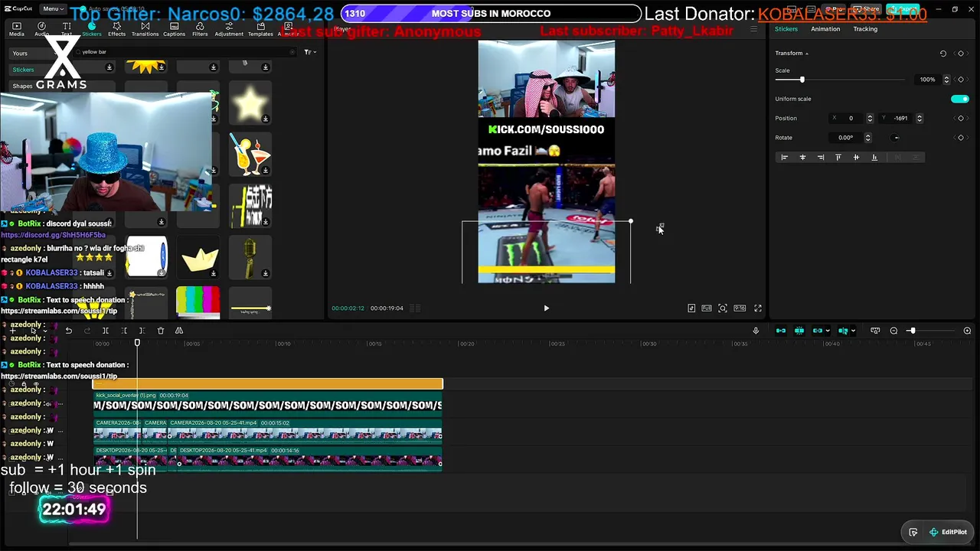Image resolution: width=980 pixels, height=551 pixels.
Task: Select the yellow paper crown sticker
Action: coord(198,258)
